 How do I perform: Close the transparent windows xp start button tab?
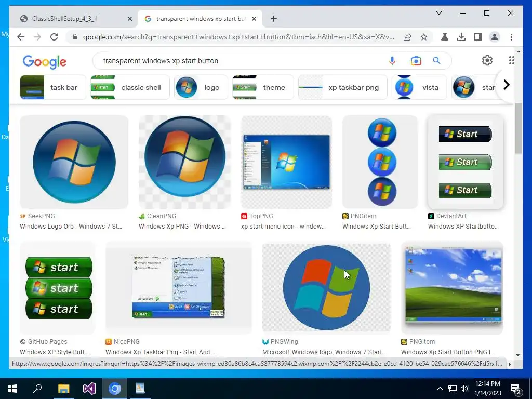tap(254, 19)
